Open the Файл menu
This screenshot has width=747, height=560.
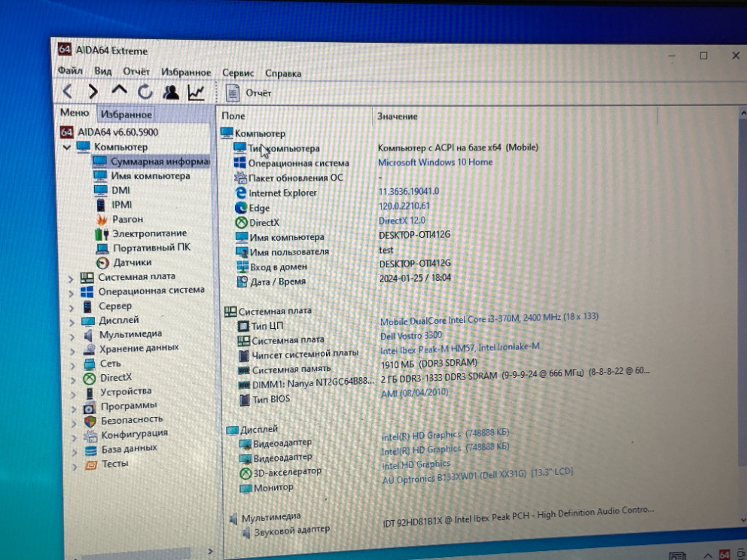click(x=70, y=71)
